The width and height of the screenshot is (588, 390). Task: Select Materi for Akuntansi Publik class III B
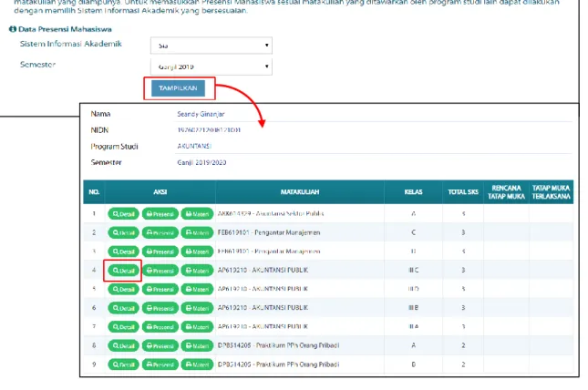tap(197, 308)
